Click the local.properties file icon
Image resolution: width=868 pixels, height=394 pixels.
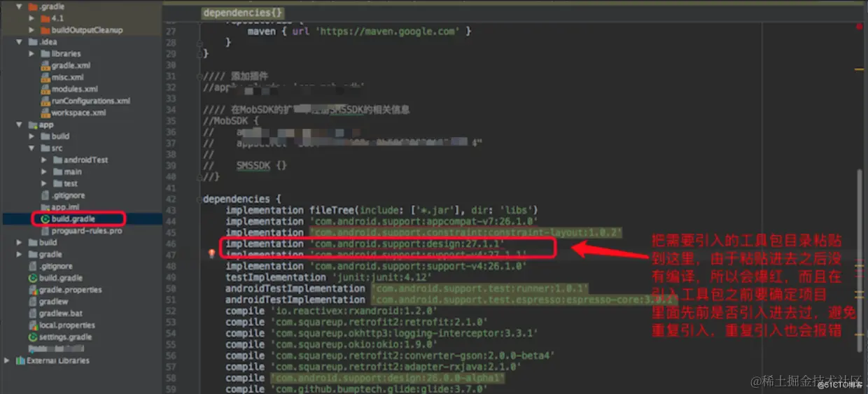(33, 325)
